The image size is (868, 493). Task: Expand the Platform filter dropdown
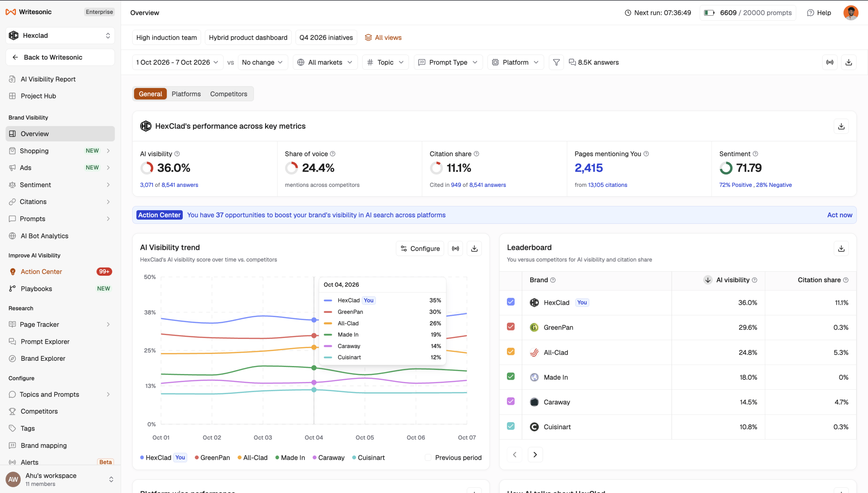coord(516,62)
